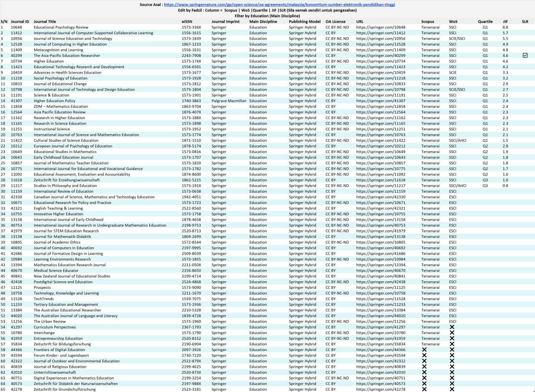Click the eISSN cell 2211-050X
Image resolution: width=535 pixels, height=392 pixels.
click(x=191, y=265)
